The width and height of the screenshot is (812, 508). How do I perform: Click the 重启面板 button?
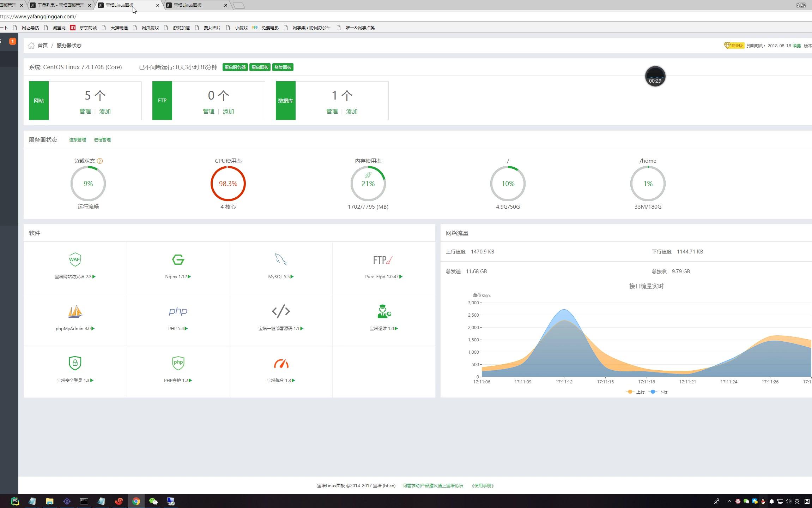click(260, 67)
